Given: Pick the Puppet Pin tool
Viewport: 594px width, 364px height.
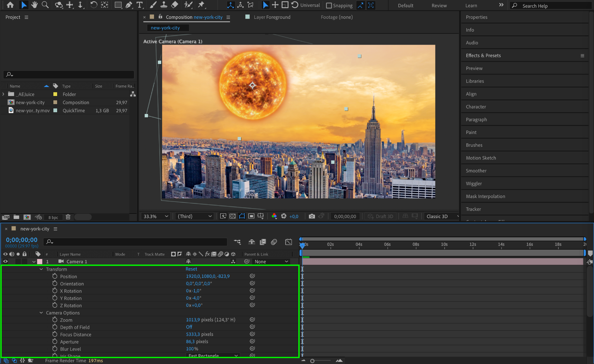Looking at the screenshot, I should coord(201,5).
